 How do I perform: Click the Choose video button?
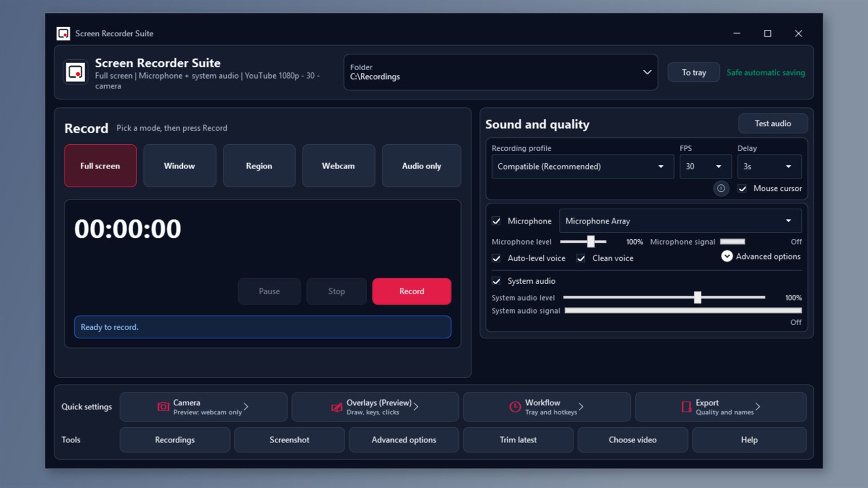[633, 440]
